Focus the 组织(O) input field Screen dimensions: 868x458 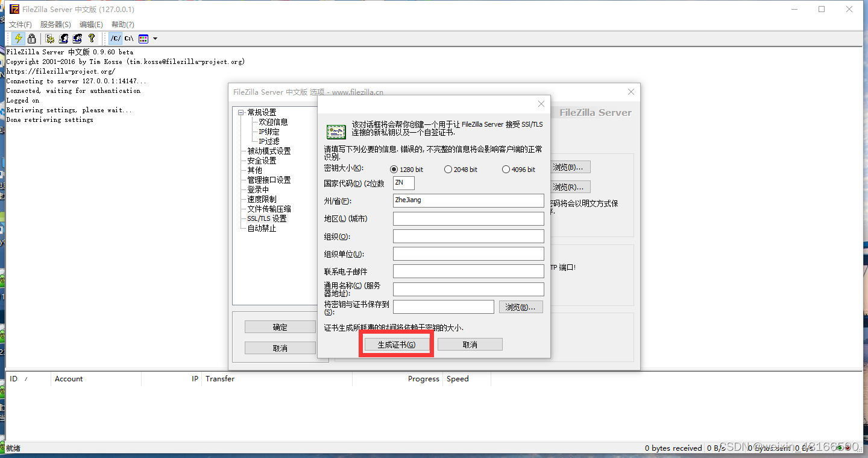tap(468, 236)
